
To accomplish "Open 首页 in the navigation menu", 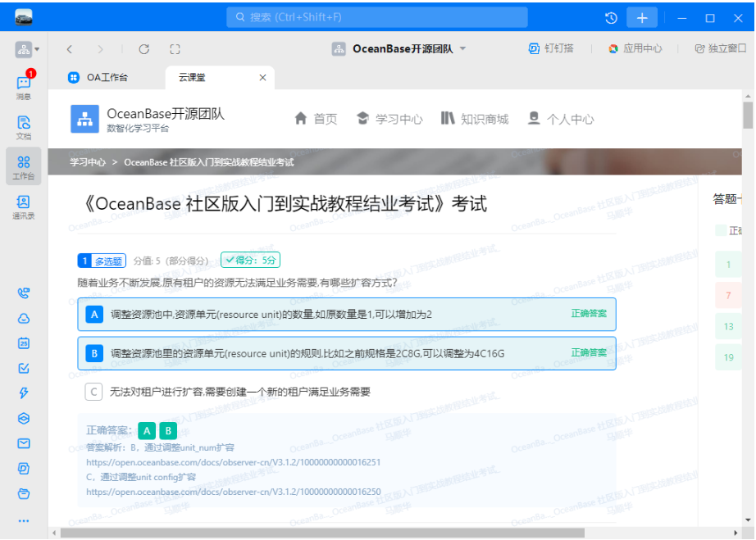I will point(316,119).
